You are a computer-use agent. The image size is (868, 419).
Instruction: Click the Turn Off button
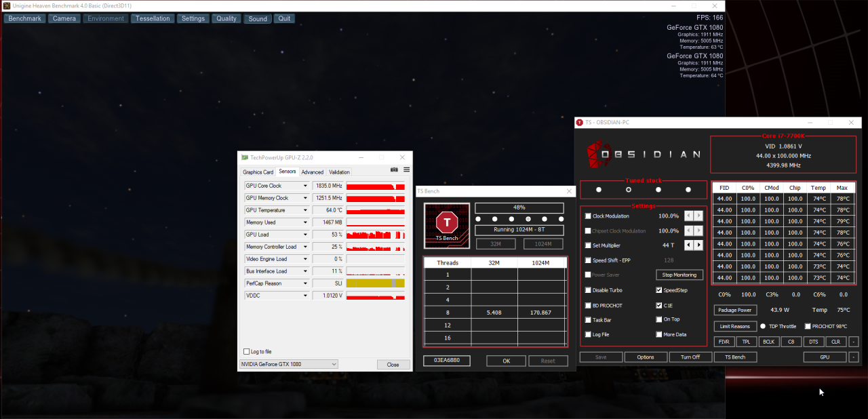tap(690, 357)
